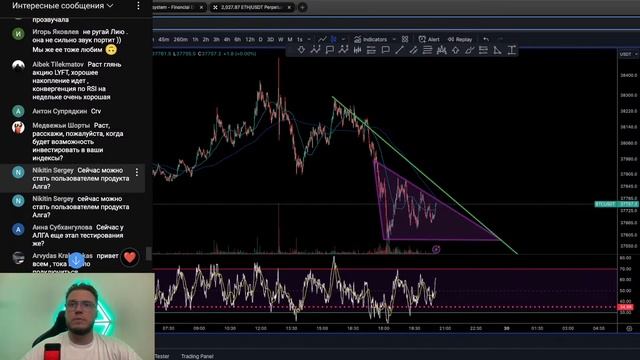Choose the candlestick chart type icon
The image size is (640, 360).
pyautogui.click(x=333, y=39)
